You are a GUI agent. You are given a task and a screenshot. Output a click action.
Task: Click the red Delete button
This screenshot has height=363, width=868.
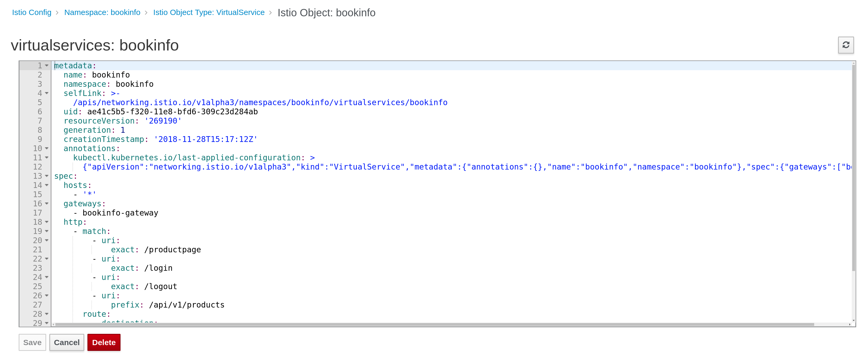click(104, 342)
